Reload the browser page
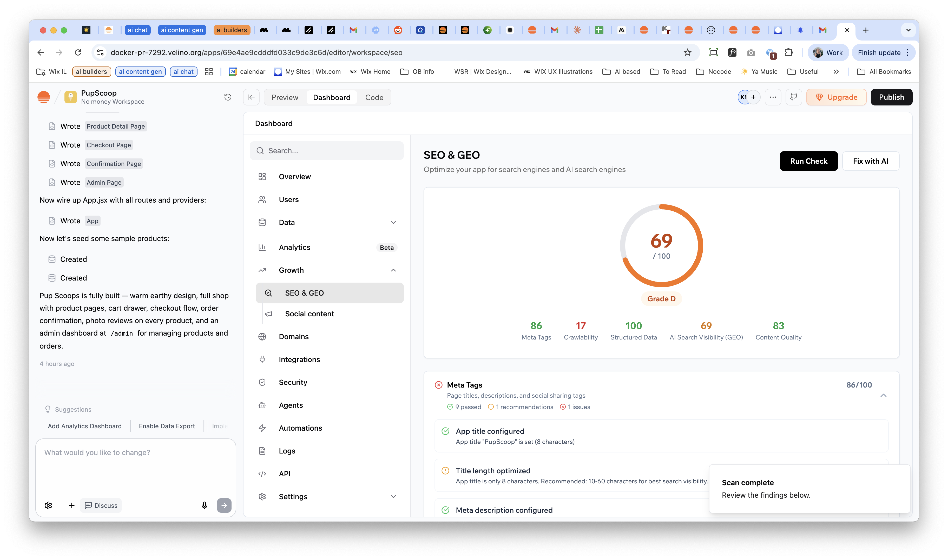 78,52
